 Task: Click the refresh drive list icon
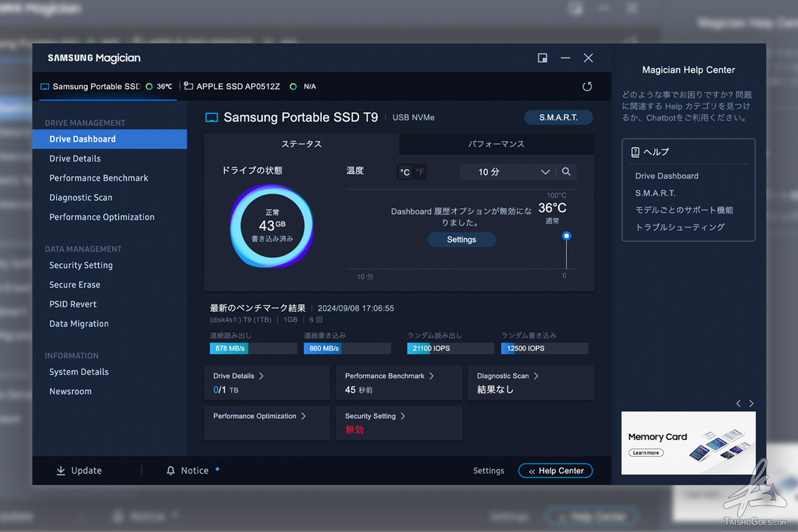(587, 86)
